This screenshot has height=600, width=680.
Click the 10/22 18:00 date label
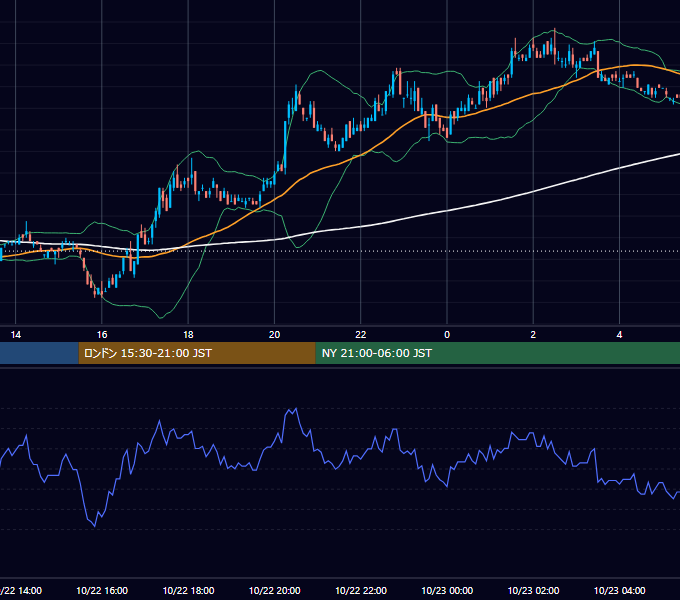188,590
